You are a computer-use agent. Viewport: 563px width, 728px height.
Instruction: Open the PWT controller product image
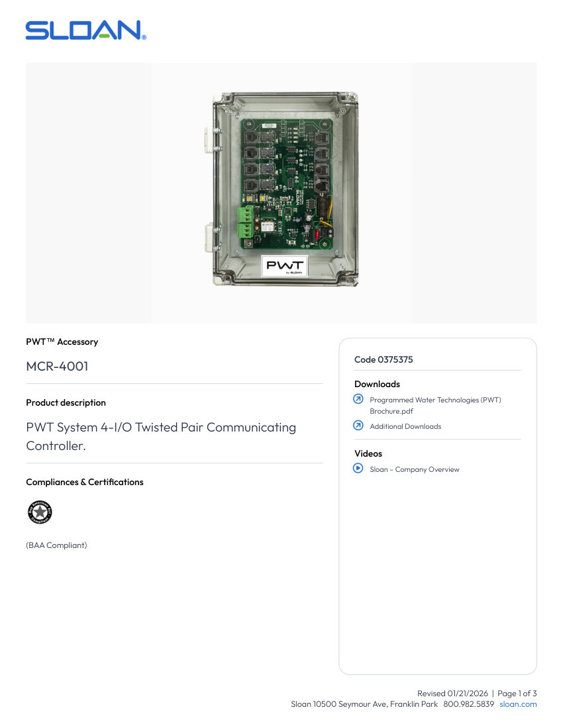pos(281,189)
